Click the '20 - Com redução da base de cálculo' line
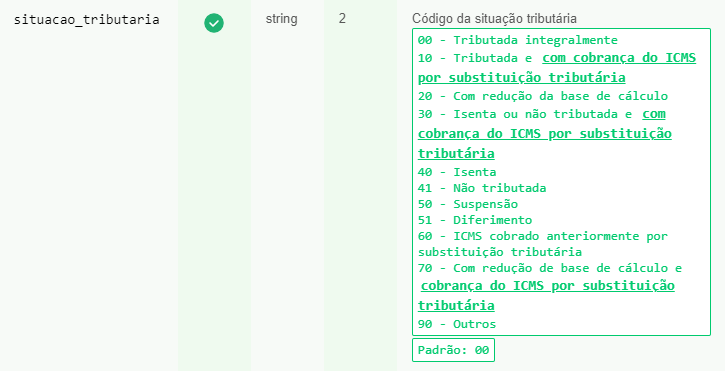 (x=543, y=96)
